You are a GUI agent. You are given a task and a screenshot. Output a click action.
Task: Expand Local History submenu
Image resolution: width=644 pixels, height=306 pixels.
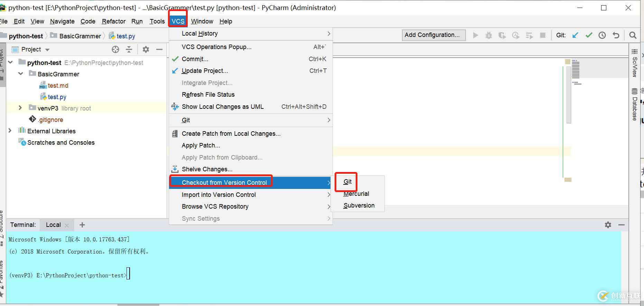coord(251,34)
